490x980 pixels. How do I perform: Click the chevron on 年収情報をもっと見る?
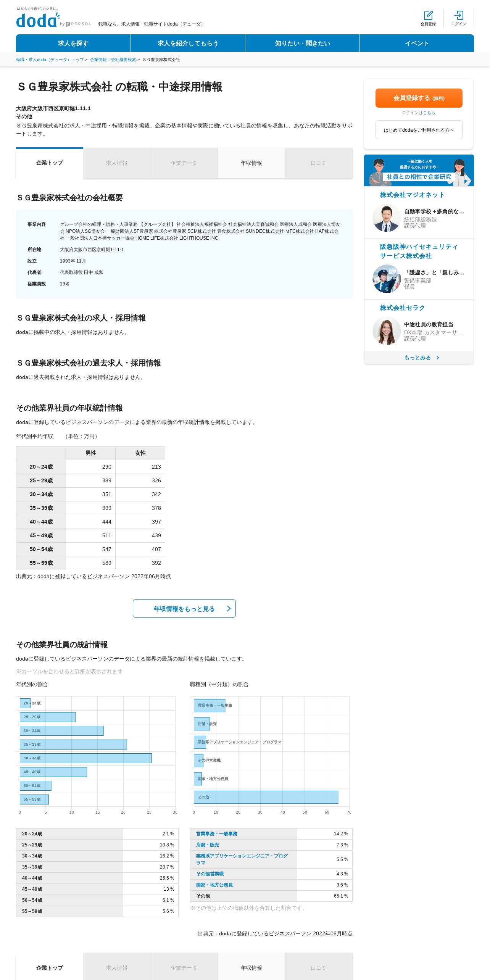click(229, 609)
